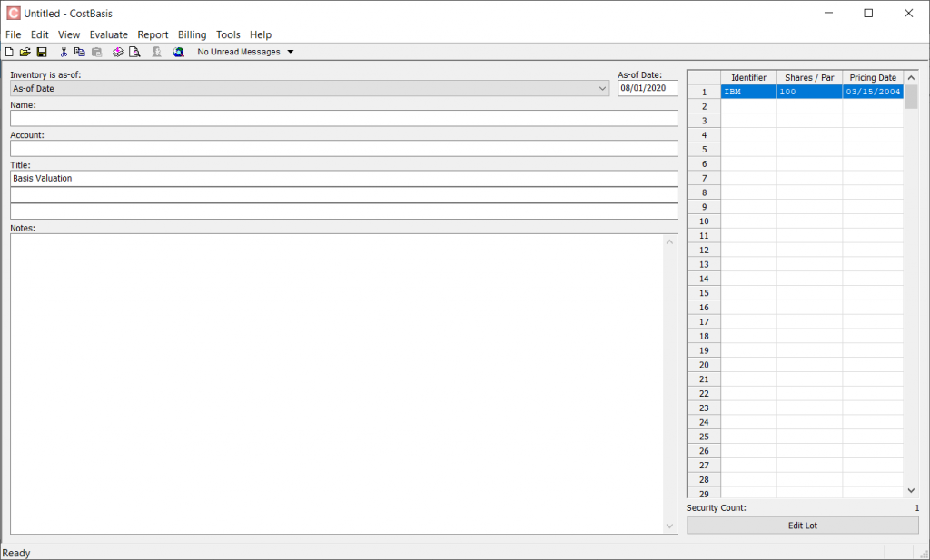Screen dimensions: 930x560
Task: Click the third Title line field
Action: click(344, 211)
